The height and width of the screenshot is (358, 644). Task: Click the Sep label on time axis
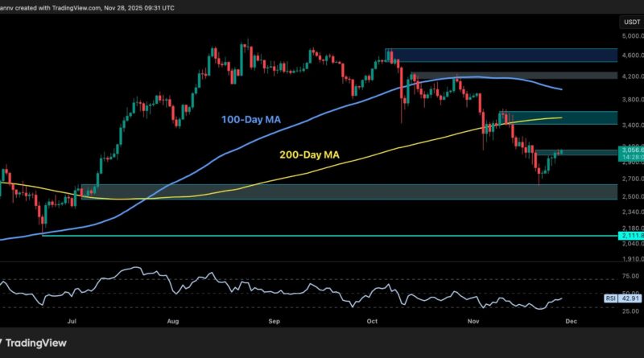pos(273,320)
